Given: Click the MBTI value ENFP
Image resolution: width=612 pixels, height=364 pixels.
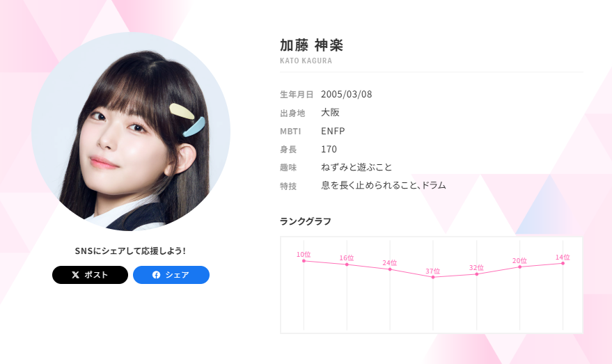Looking at the screenshot, I should click(x=333, y=131).
